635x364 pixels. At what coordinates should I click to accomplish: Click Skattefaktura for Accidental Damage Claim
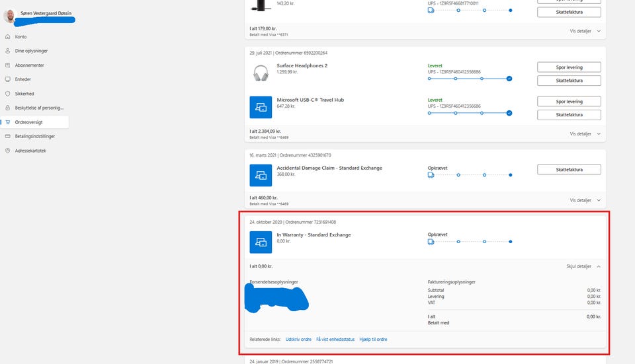[x=569, y=170]
